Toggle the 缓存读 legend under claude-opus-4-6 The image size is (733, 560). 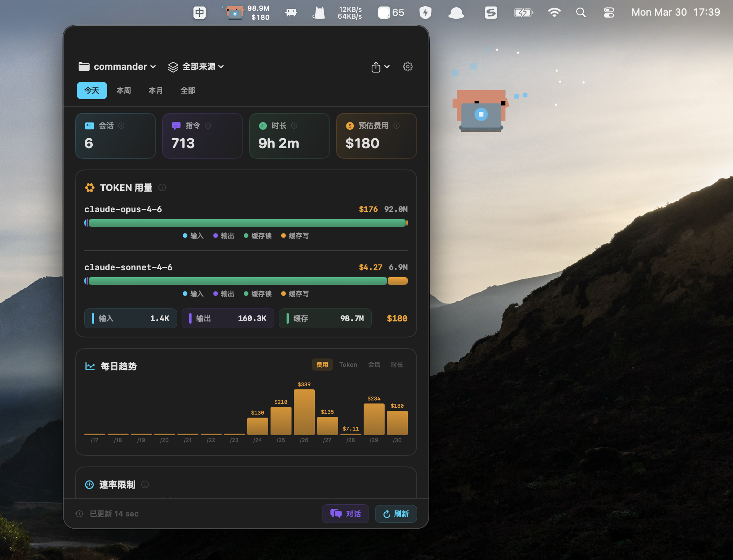tap(258, 236)
